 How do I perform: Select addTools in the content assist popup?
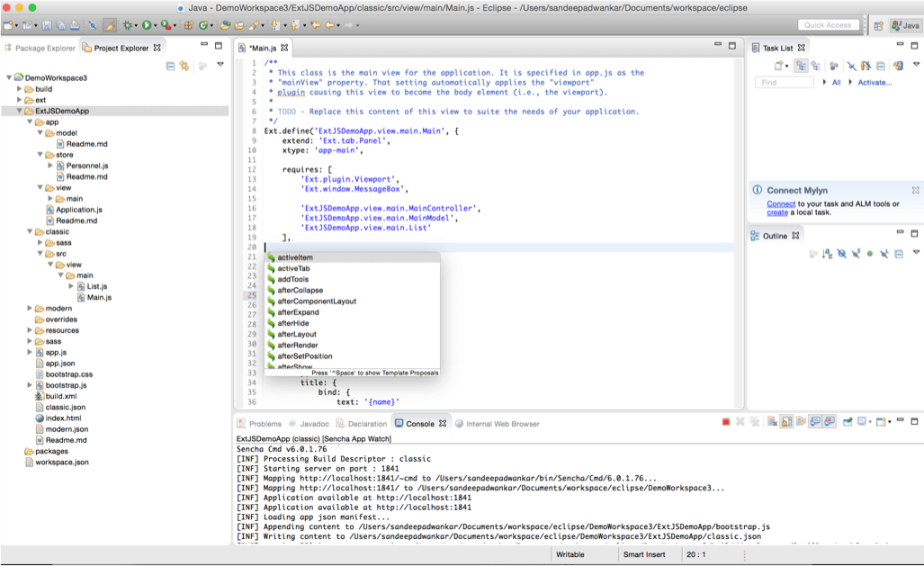(352, 279)
